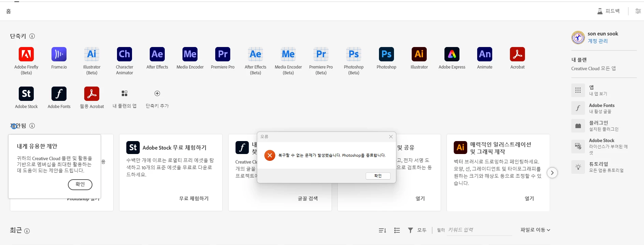The width and height of the screenshot is (644, 245).
Task: Launch Frame.io shortcut
Action: point(59,54)
